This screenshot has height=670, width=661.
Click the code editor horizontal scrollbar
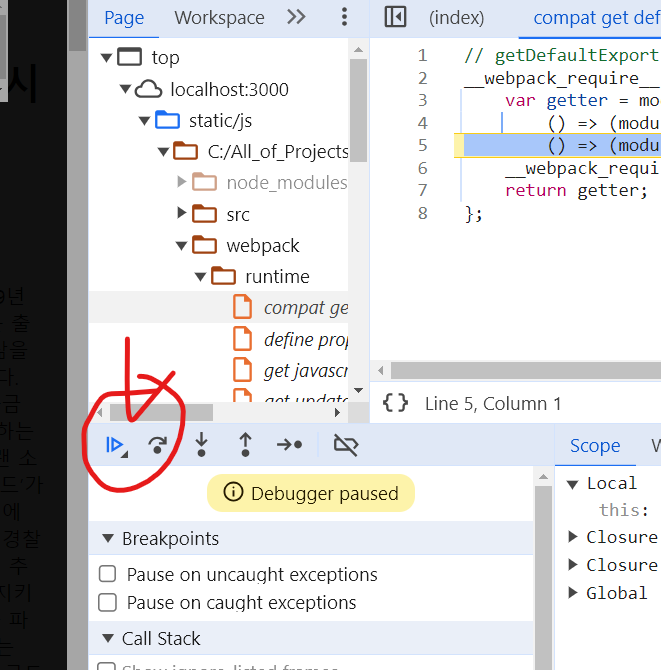[x=526, y=370]
